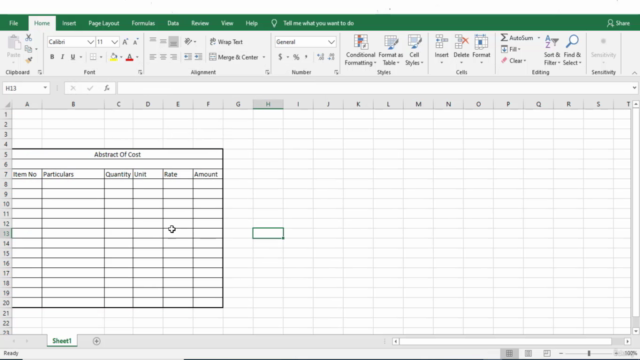Increase font size with the A icon
The image size is (640, 360).
(125, 42)
